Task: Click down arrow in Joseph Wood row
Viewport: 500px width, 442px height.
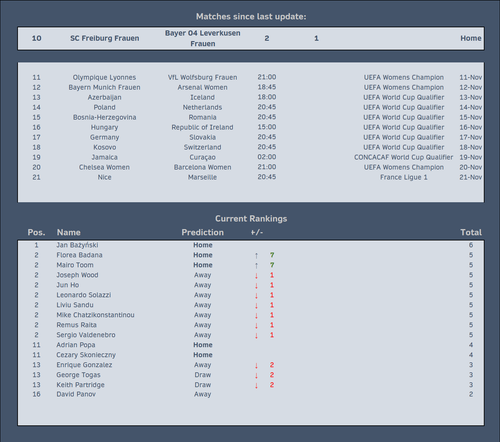Action: tap(256, 276)
